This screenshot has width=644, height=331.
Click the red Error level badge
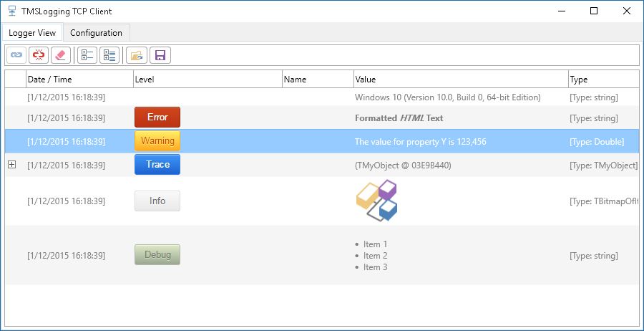click(x=157, y=117)
